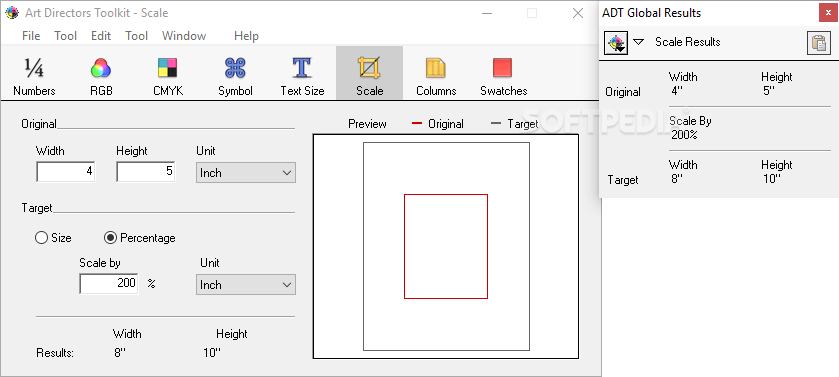Click the Results height value 10''
The image size is (839, 377).
click(x=212, y=353)
